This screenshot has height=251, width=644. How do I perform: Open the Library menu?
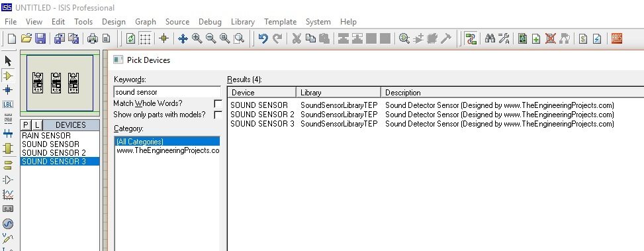(x=243, y=22)
